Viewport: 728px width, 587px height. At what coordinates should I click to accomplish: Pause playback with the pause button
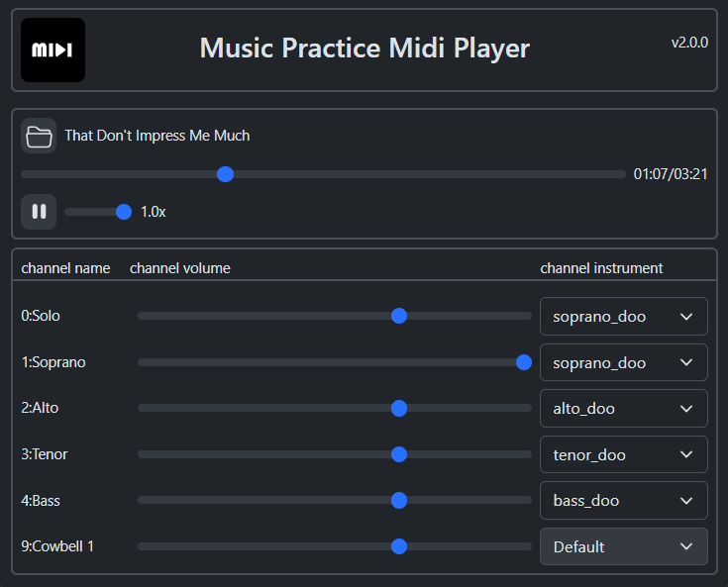tap(39, 212)
